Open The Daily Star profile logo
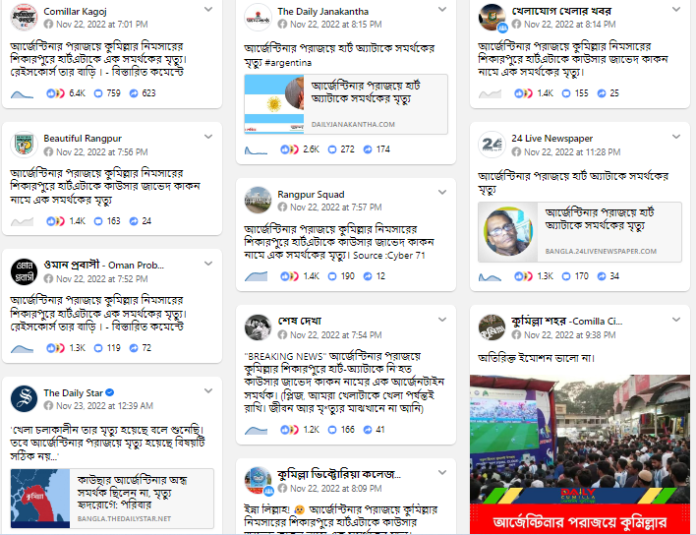This screenshot has height=535, width=696. click(x=24, y=399)
